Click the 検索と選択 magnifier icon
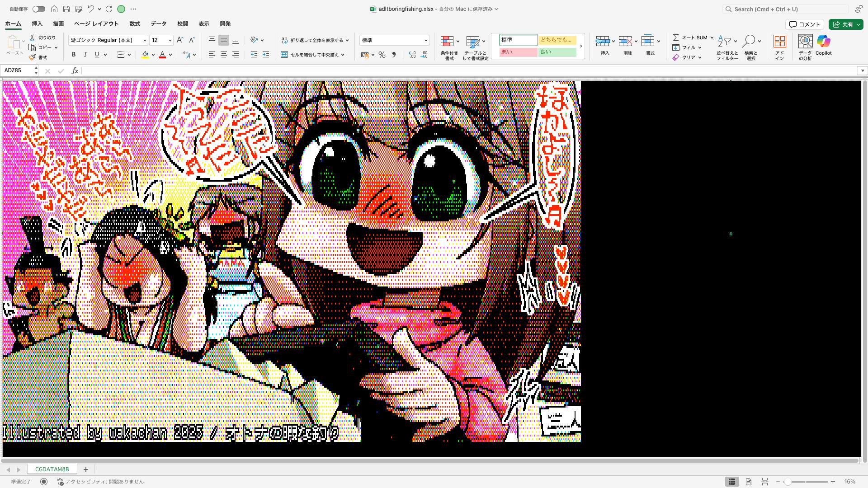This screenshot has width=868, height=488. 749,41
